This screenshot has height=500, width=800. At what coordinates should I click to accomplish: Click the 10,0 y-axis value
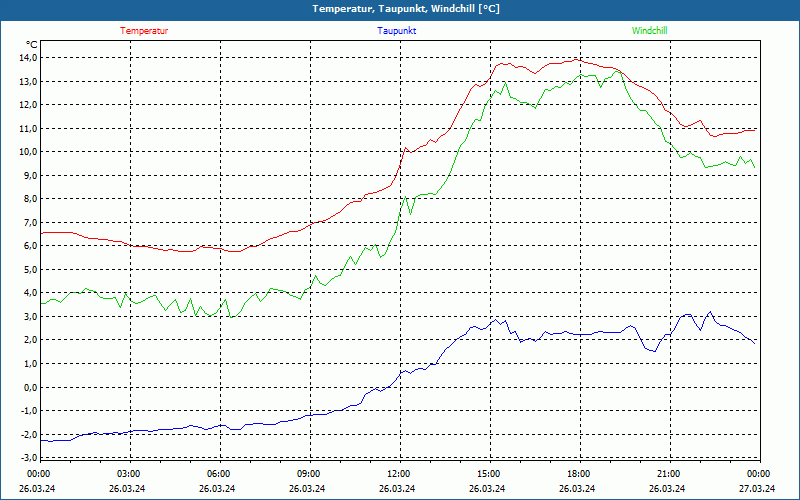pyautogui.click(x=29, y=152)
